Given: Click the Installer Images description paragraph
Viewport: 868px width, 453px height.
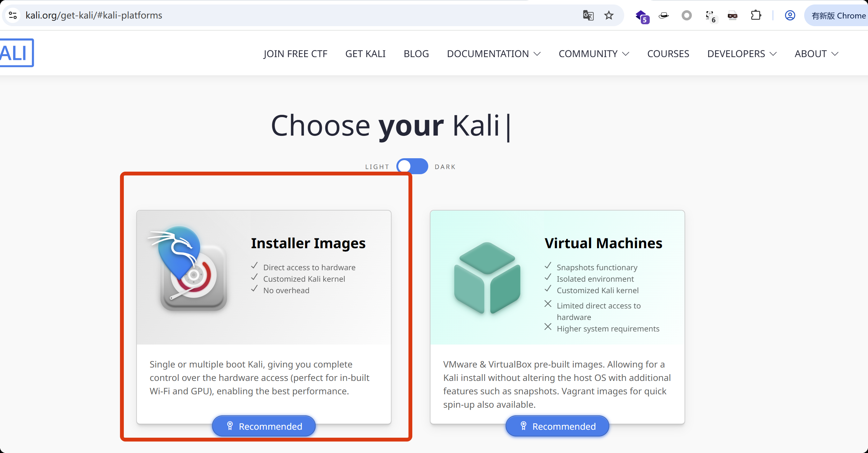Looking at the screenshot, I should (259, 378).
